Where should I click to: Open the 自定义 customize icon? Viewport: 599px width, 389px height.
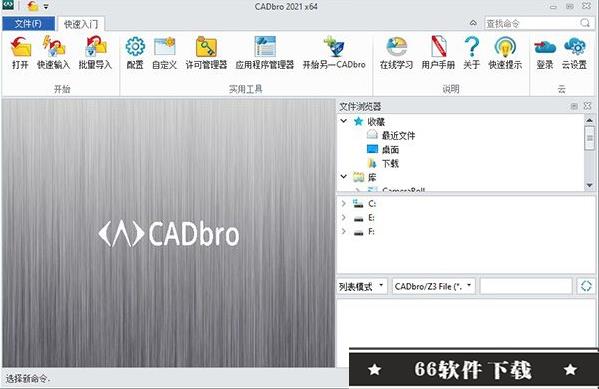click(x=165, y=47)
